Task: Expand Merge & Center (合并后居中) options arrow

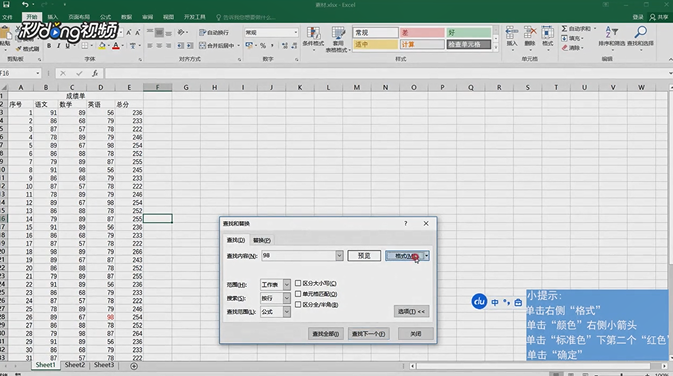Action: 239,45
